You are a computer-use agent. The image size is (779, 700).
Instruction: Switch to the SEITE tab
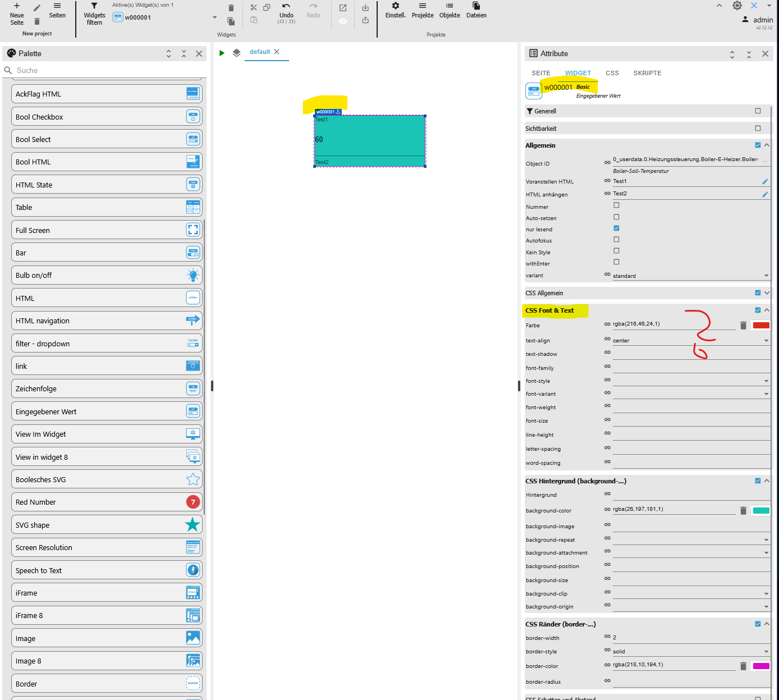click(x=541, y=73)
